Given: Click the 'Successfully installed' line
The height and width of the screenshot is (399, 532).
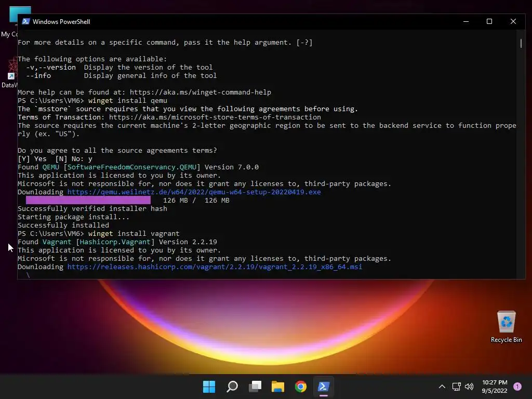Looking at the screenshot, I should pyautogui.click(x=63, y=225).
